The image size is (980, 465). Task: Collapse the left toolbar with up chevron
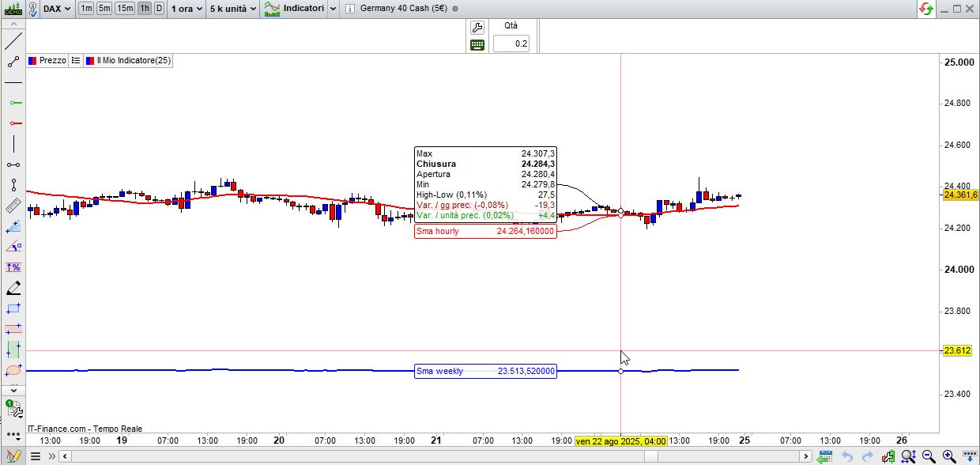pos(13,23)
